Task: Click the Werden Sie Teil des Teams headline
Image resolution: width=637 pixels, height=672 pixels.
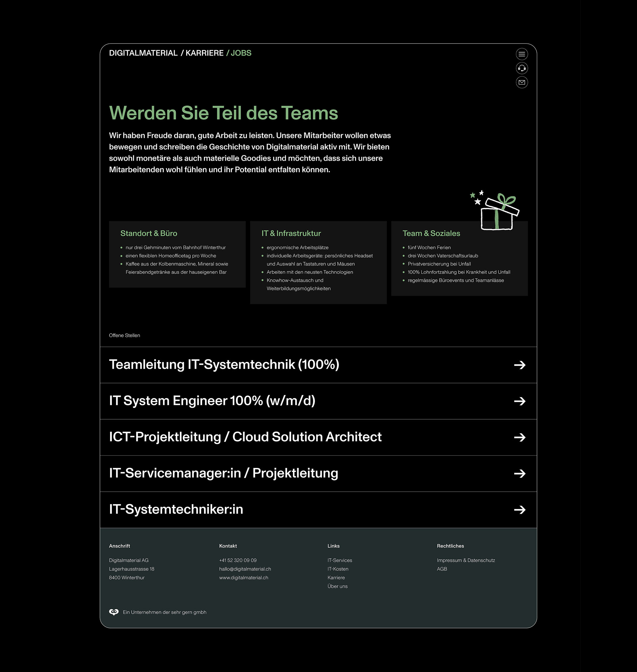Action: point(223,113)
